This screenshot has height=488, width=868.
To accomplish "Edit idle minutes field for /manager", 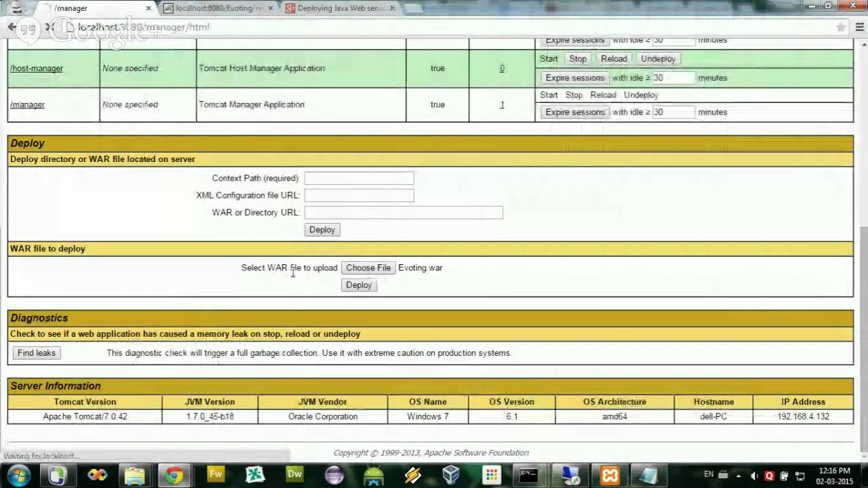I will (673, 113).
